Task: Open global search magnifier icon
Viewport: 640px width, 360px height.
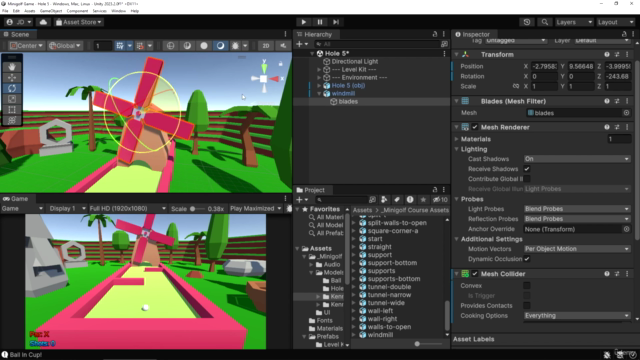Action: (x=544, y=22)
